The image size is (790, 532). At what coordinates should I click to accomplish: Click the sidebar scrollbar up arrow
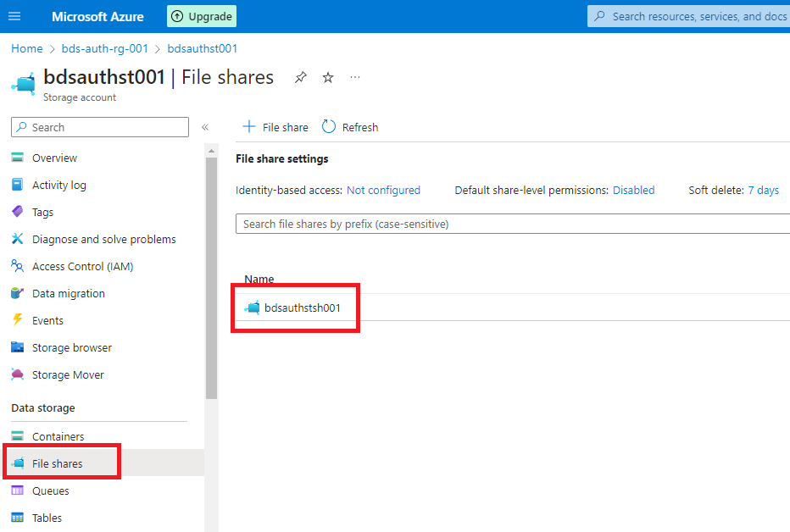pyautogui.click(x=211, y=151)
